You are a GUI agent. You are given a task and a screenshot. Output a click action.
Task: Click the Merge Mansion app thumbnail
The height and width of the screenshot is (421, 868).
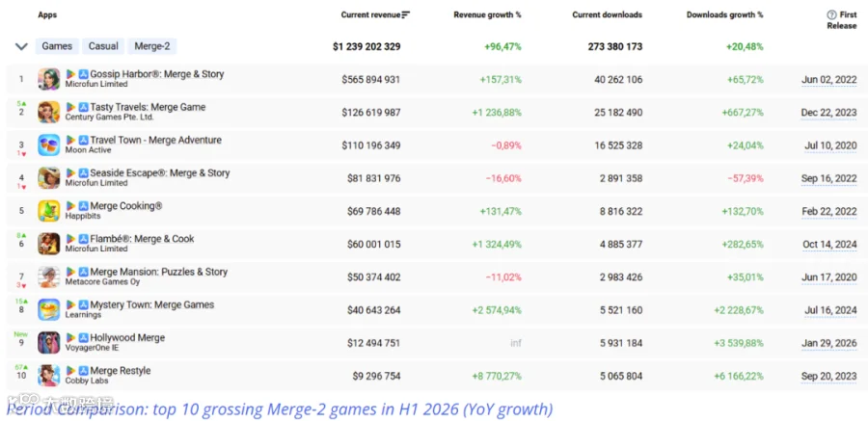tap(49, 276)
